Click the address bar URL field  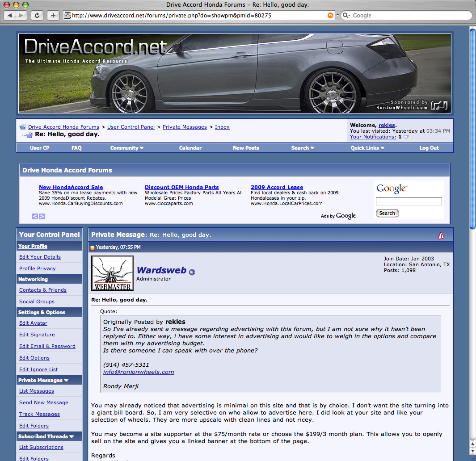(199, 16)
